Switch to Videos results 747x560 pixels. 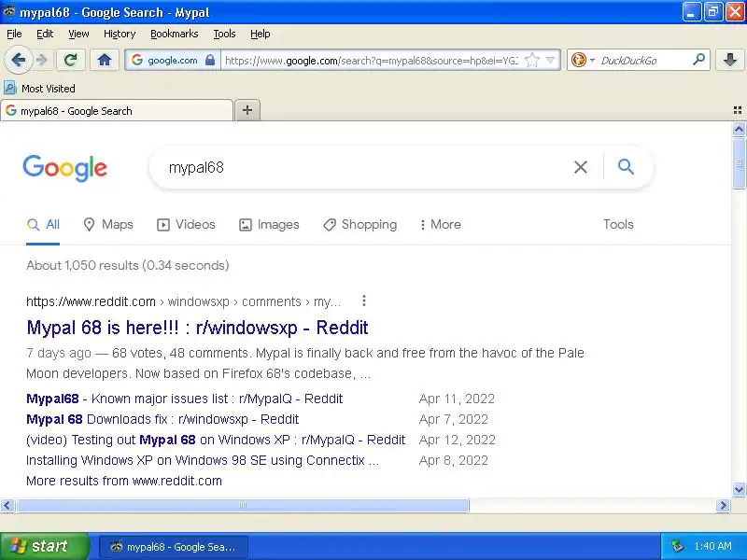point(186,224)
